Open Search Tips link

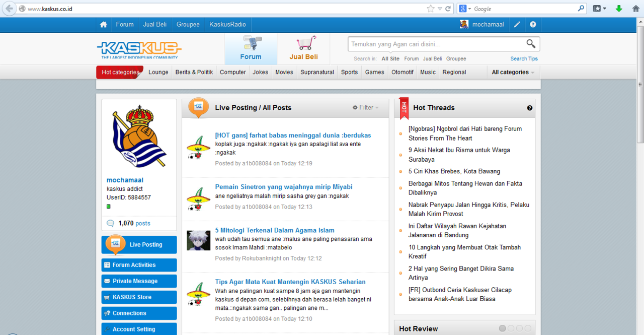524,58
